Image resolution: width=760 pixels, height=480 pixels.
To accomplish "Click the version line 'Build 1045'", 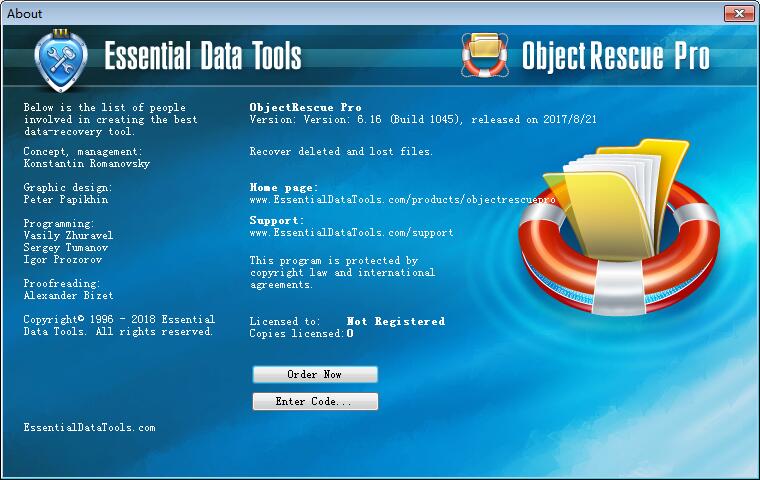I will pyautogui.click(x=426, y=120).
